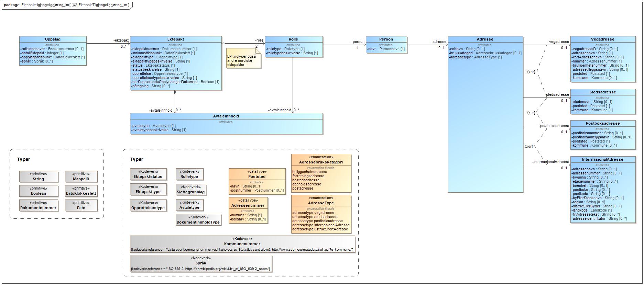Screen dimensions: 644x285
Task: Click the postboksnummer attribute in Postboksadresse
Action: coord(597,133)
